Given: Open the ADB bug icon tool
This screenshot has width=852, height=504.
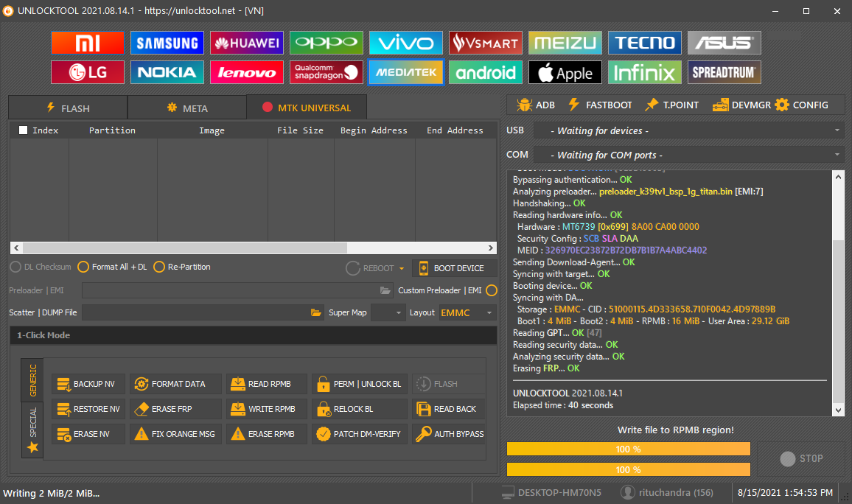Looking at the screenshot, I should tap(536, 105).
